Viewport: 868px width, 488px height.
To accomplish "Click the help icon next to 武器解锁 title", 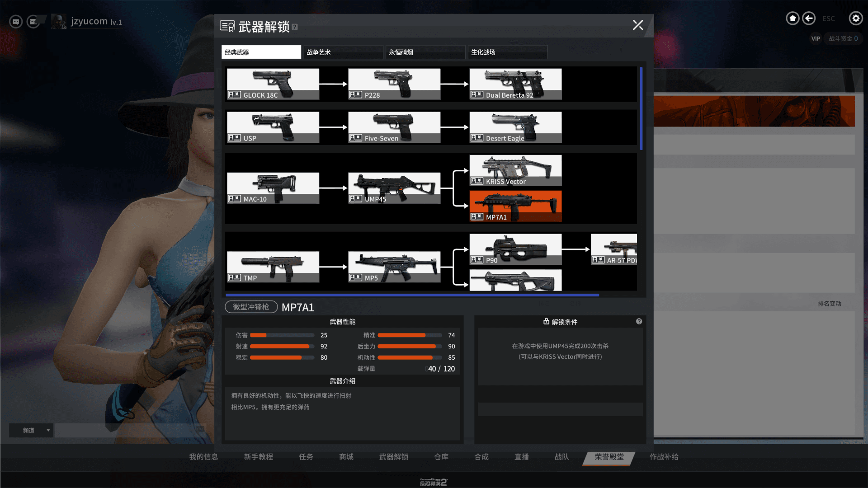I will click(x=295, y=27).
